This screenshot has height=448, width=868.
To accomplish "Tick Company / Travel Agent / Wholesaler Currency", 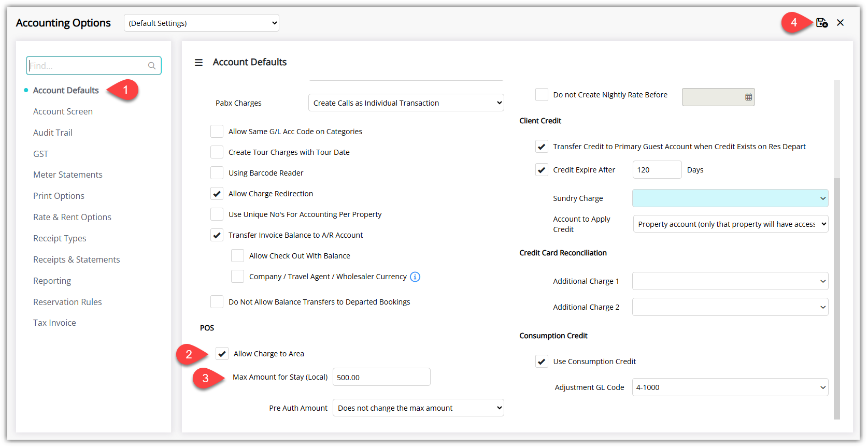I will pyautogui.click(x=238, y=277).
